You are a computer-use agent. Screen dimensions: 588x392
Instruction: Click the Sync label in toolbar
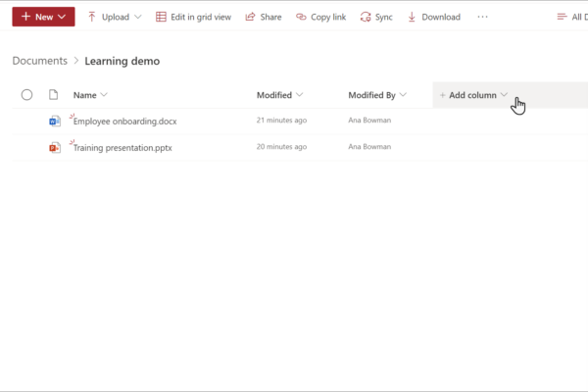pyautogui.click(x=384, y=17)
